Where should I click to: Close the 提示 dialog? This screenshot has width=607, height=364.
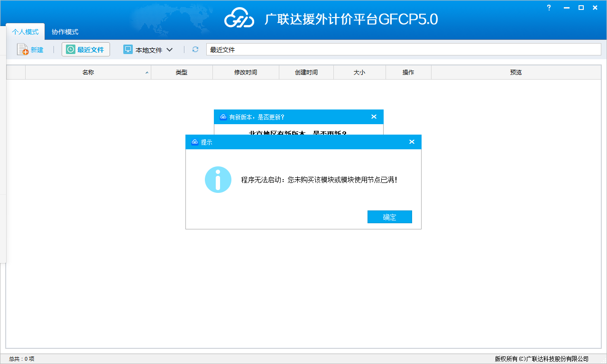pyautogui.click(x=412, y=142)
